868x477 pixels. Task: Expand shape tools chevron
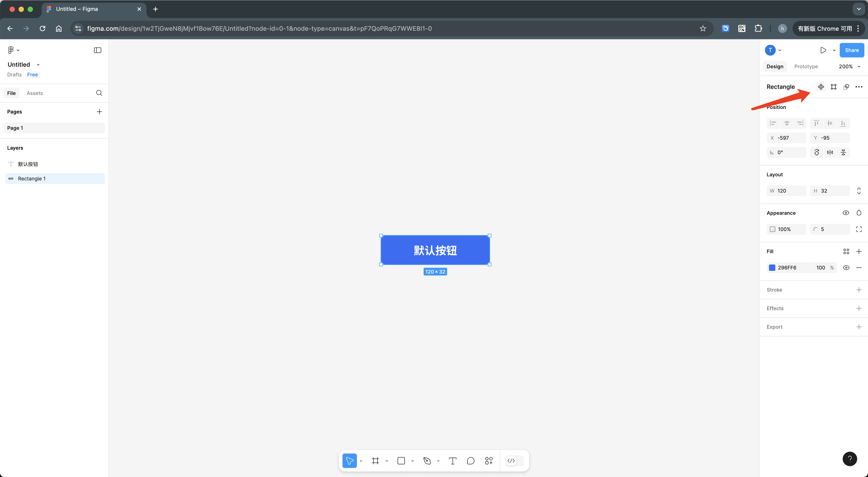click(413, 461)
